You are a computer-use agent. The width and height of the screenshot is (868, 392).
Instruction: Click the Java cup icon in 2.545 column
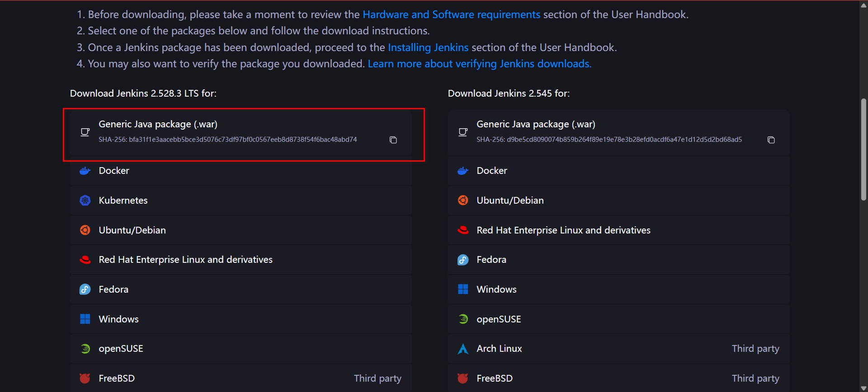pyautogui.click(x=463, y=132)
